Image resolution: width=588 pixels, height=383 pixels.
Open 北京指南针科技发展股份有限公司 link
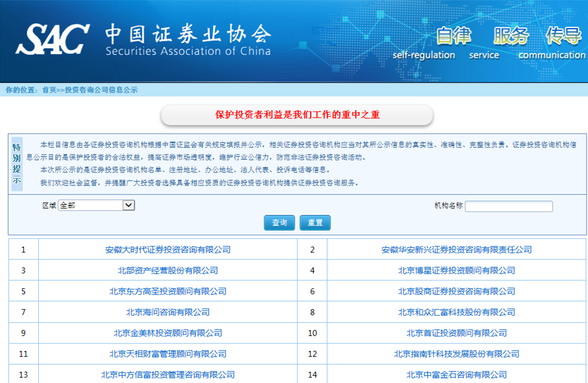click(x=456, y=354)
